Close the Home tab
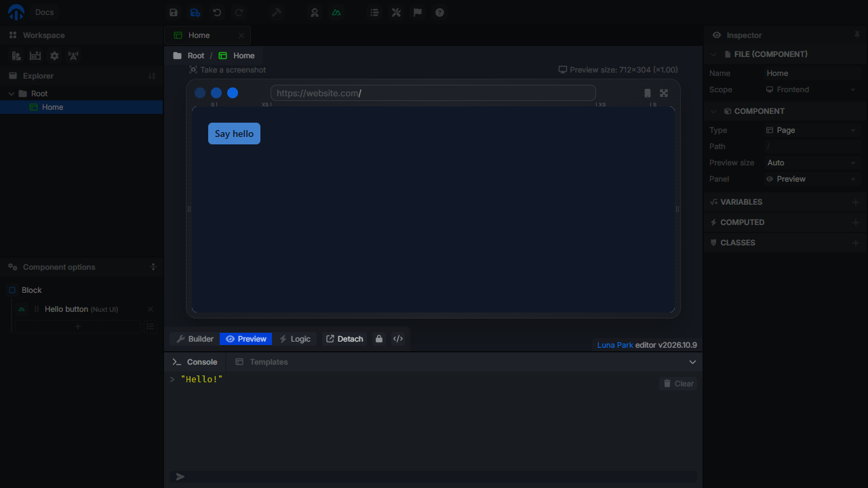868x488 pixels. (241, 35)
